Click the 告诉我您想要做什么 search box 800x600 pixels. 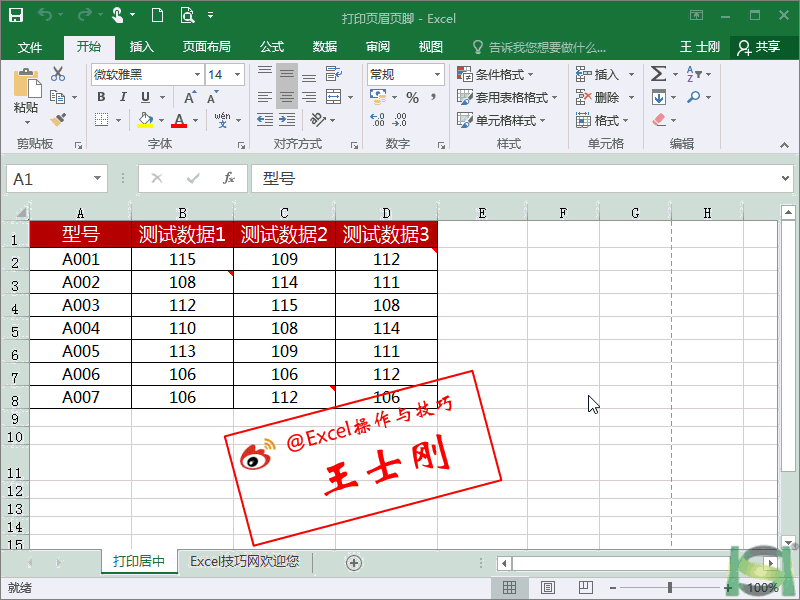tap(539, 47)
